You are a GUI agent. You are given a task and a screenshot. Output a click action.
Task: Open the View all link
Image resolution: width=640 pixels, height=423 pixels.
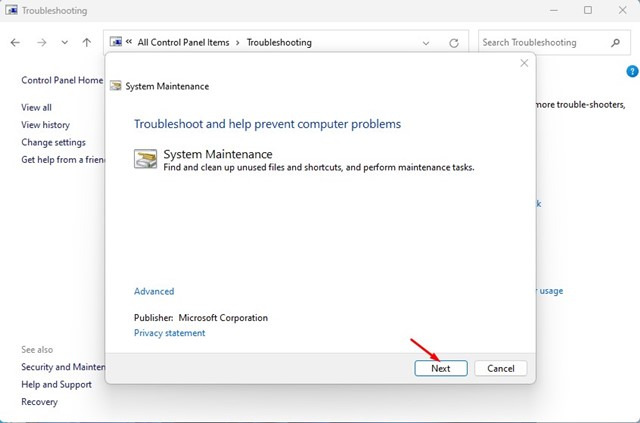tap(36, 107)
